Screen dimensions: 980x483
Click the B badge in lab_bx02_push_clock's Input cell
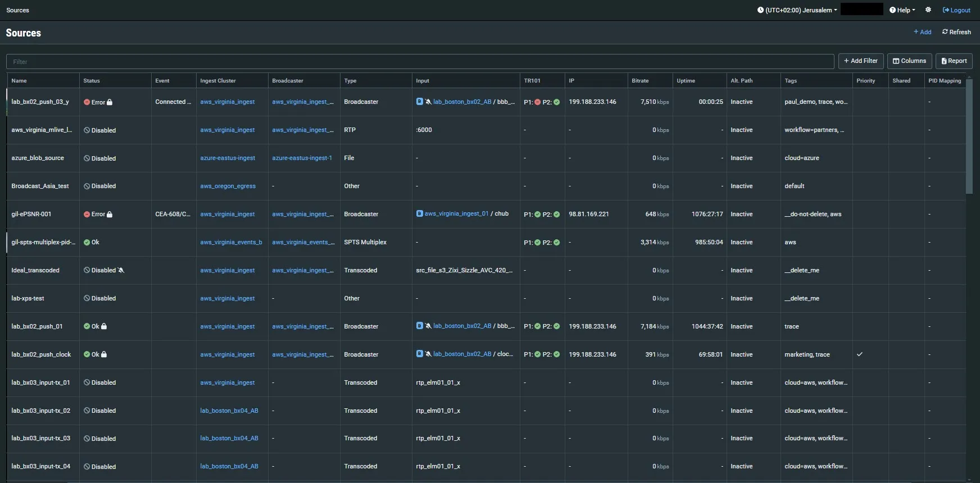420,354
